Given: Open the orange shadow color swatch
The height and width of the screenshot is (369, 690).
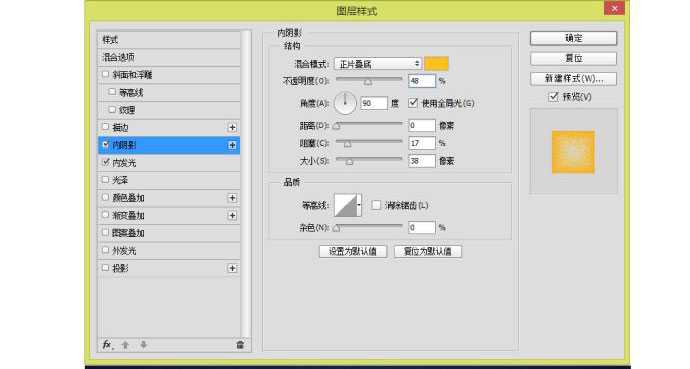Looking at the screenshot, I should click(x=436, y=64).
